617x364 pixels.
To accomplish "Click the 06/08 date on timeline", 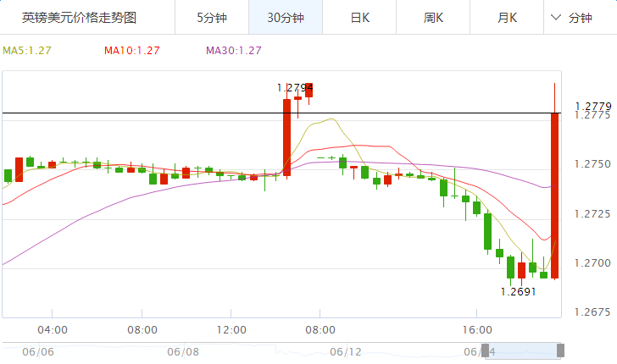I will (183, 352).
